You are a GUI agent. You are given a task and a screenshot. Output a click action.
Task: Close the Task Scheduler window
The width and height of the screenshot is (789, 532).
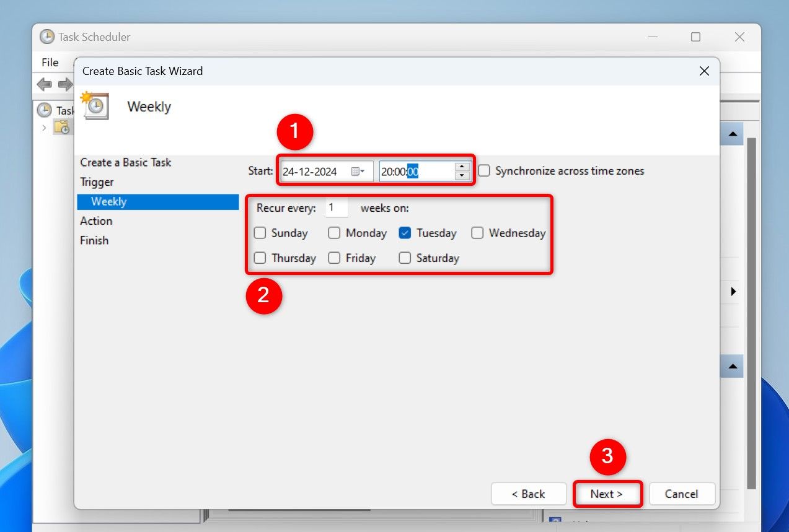click(739, 37)
